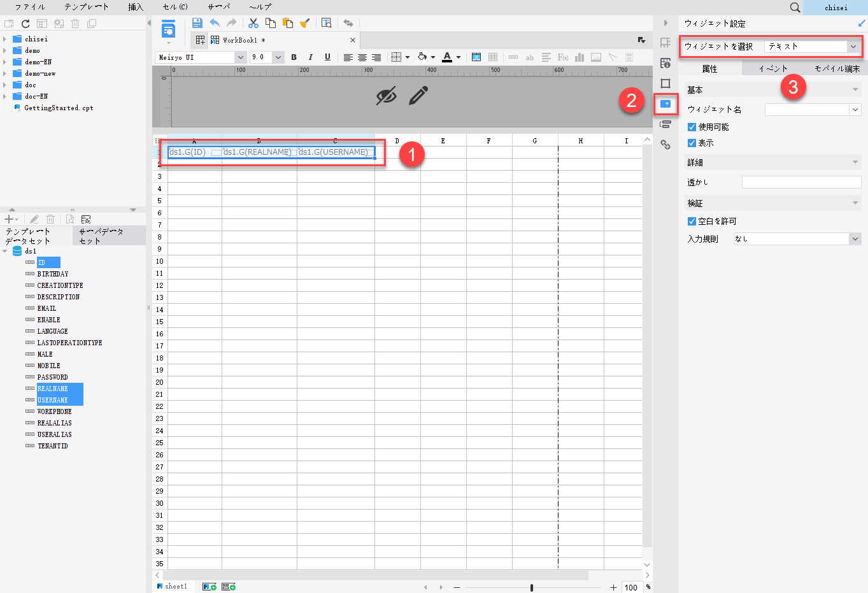This screenshot has width=868, height=593.
Task: Collapse the ds1 dataset tree
Action: click(x=4, y=250)
